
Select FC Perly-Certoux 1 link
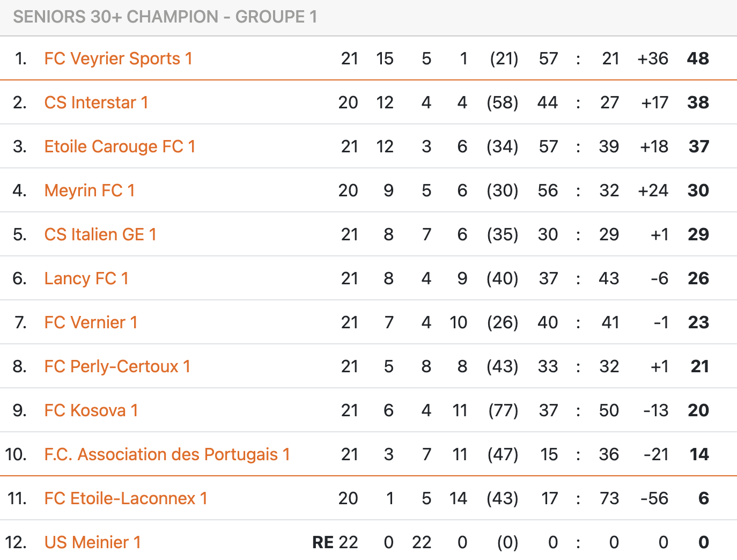(x=117, y=366)
